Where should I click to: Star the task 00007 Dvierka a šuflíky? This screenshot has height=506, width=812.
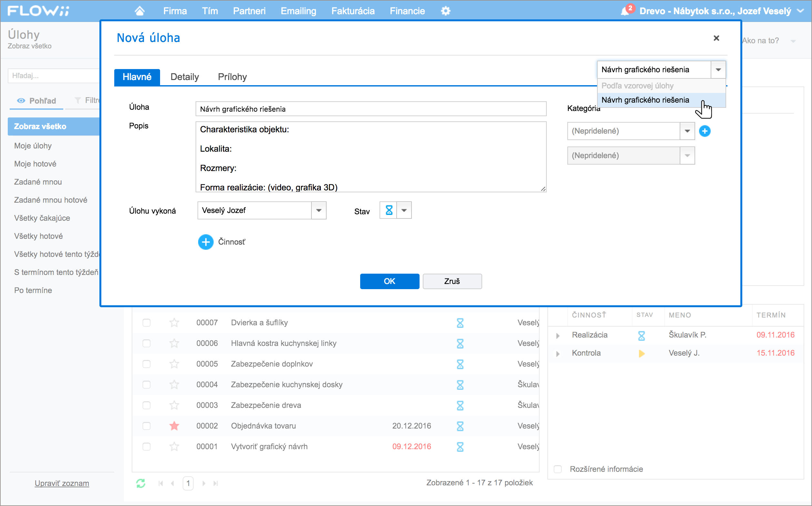click(174, 323)
